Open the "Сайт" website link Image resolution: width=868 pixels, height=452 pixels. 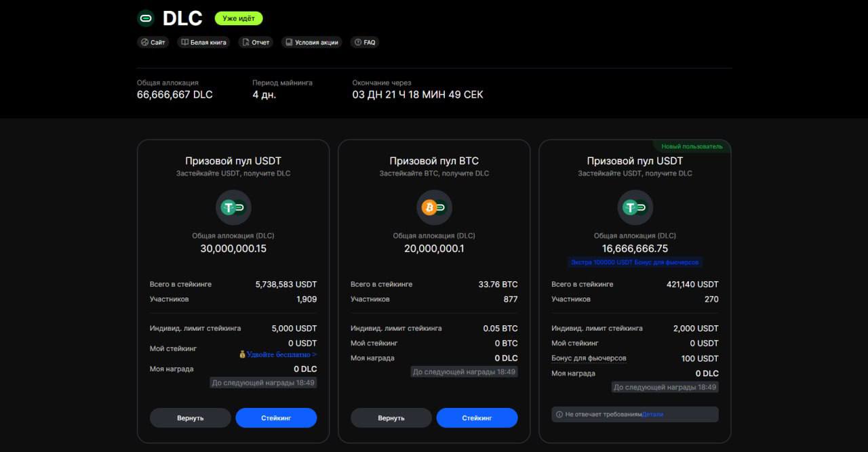(153, 42)
